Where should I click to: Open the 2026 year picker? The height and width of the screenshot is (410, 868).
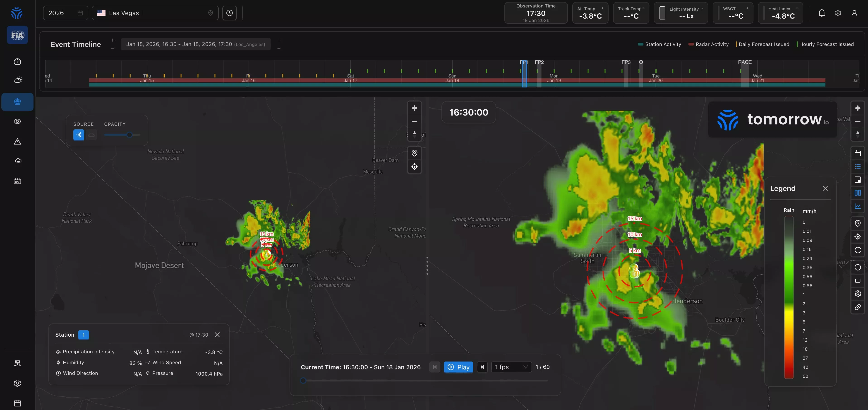(x=65, y=13)
